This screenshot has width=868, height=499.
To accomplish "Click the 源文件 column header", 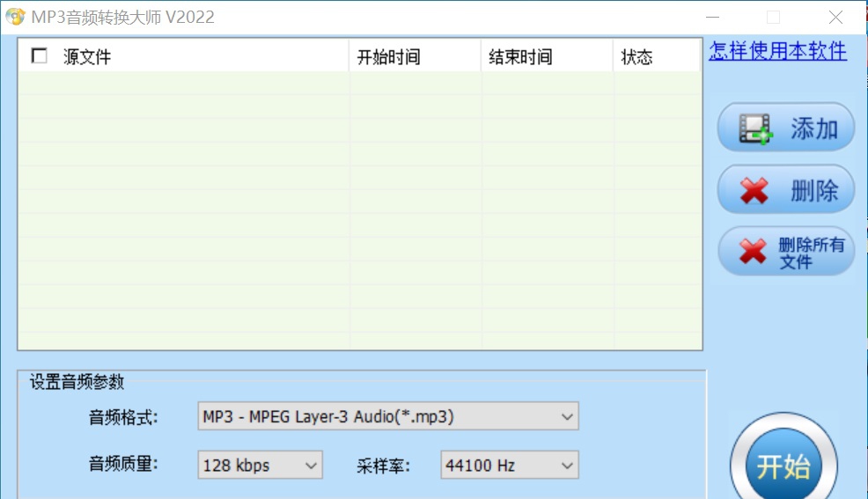I will click(183, 55).
